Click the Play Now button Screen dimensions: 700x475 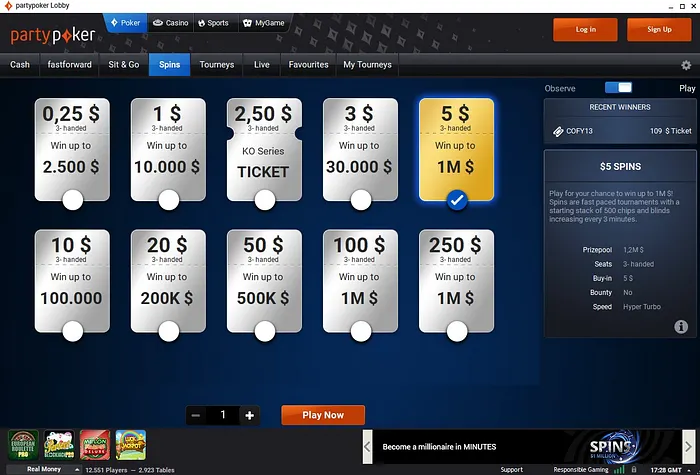tap(323, 415)
